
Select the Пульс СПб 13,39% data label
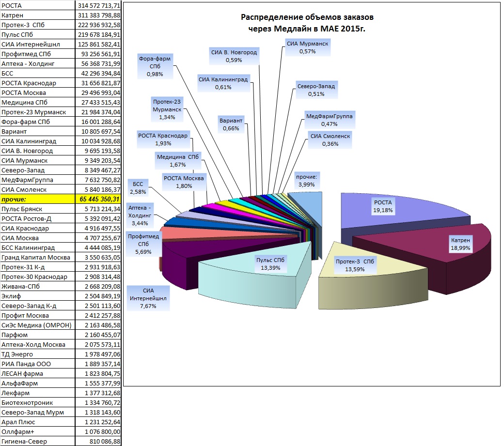tap(270, 264)
